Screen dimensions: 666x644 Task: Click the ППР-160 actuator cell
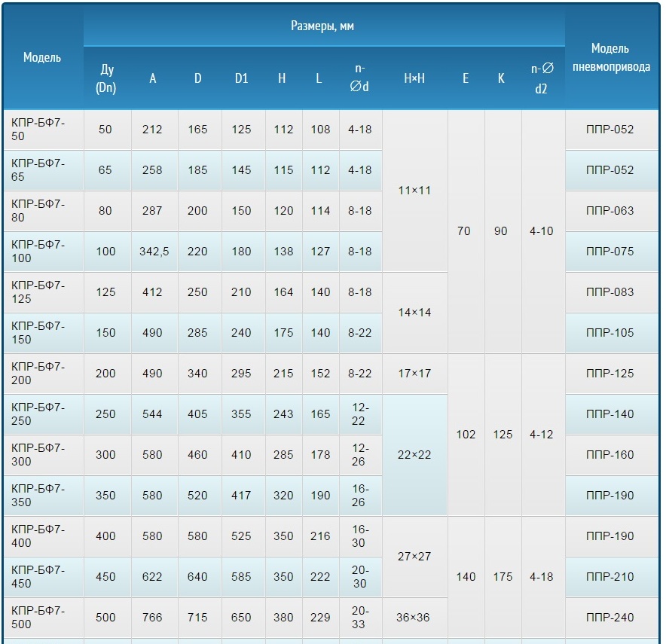click(610, 455)
